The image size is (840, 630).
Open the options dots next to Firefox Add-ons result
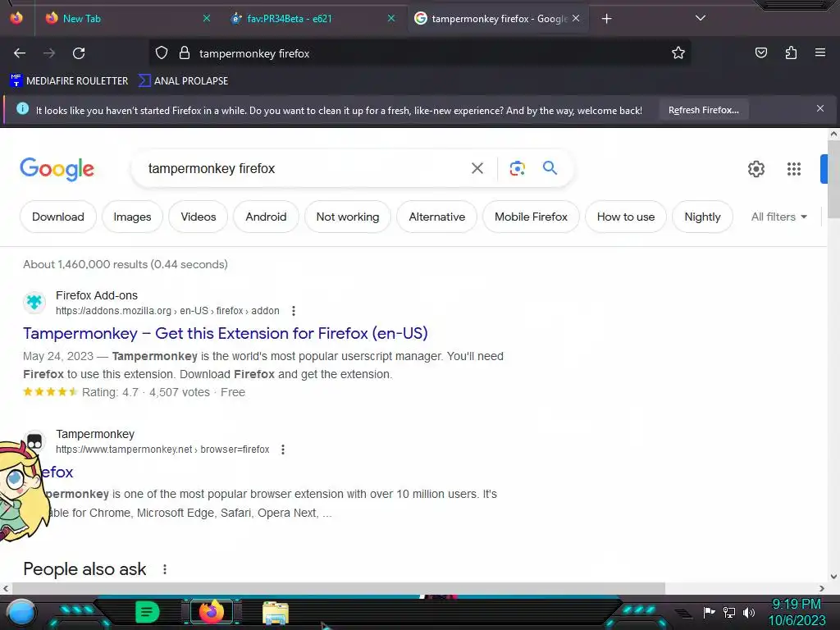click(x=293, y=311)
